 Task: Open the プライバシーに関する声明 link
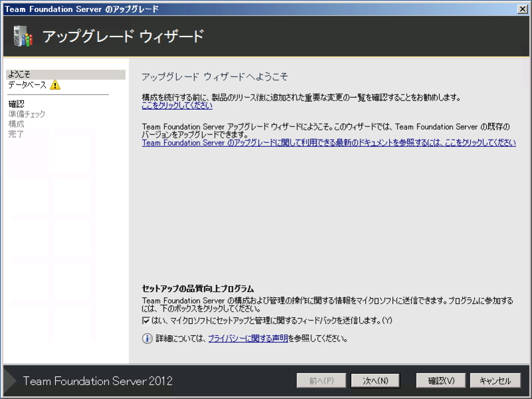(248, 338)
